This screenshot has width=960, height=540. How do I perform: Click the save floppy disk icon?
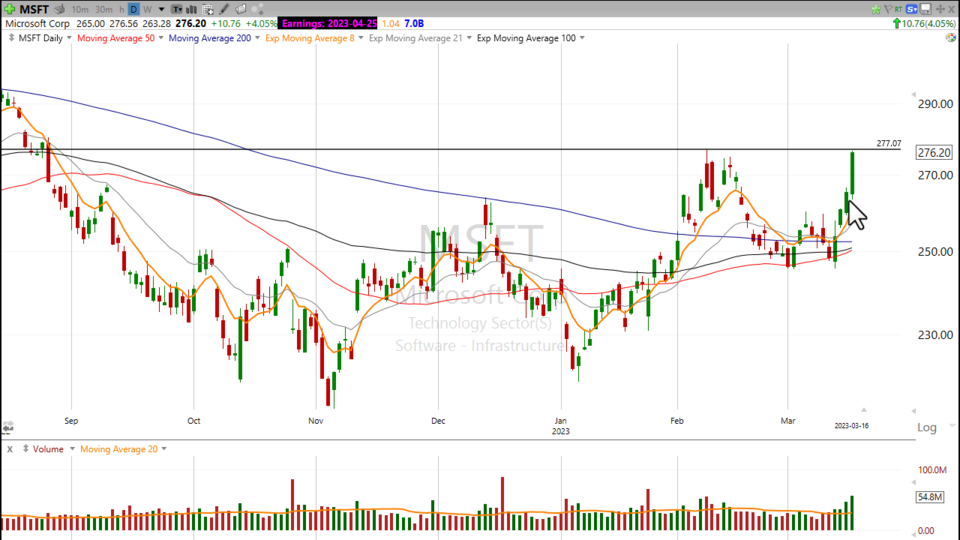coord(926,9)
